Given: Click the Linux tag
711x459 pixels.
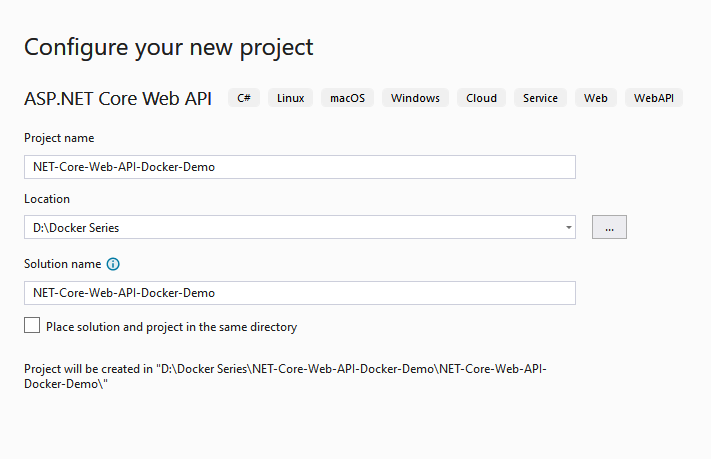Looking at the screenshot, I should [x=290, y=98].
